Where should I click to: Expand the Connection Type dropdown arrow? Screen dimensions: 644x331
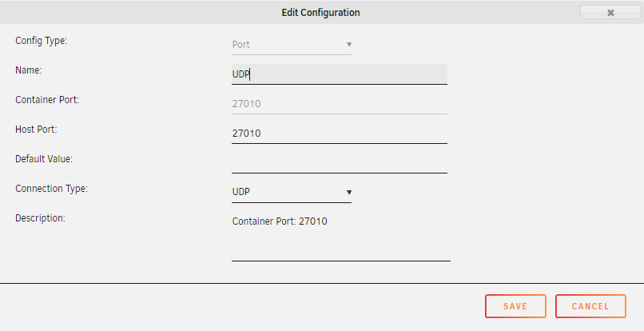tap(348, 192)
